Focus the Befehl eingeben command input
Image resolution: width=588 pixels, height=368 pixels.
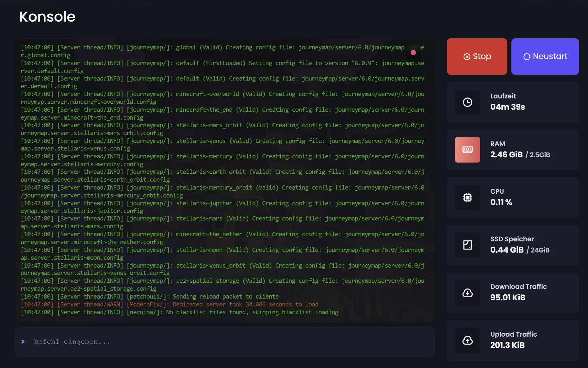tap(224, 342)
